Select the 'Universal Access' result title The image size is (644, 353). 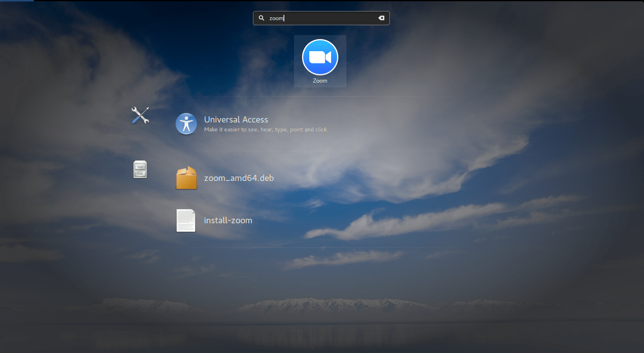click(x=236, y=120)
